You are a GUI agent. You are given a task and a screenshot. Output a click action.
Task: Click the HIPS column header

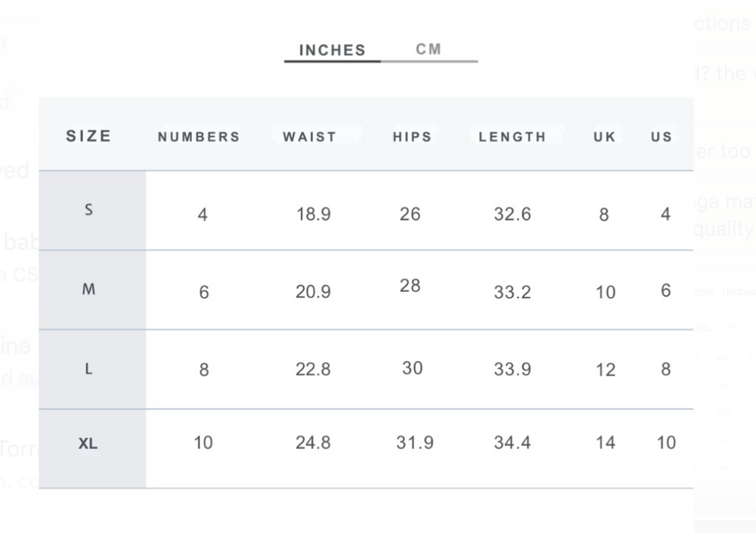(412, 137)
